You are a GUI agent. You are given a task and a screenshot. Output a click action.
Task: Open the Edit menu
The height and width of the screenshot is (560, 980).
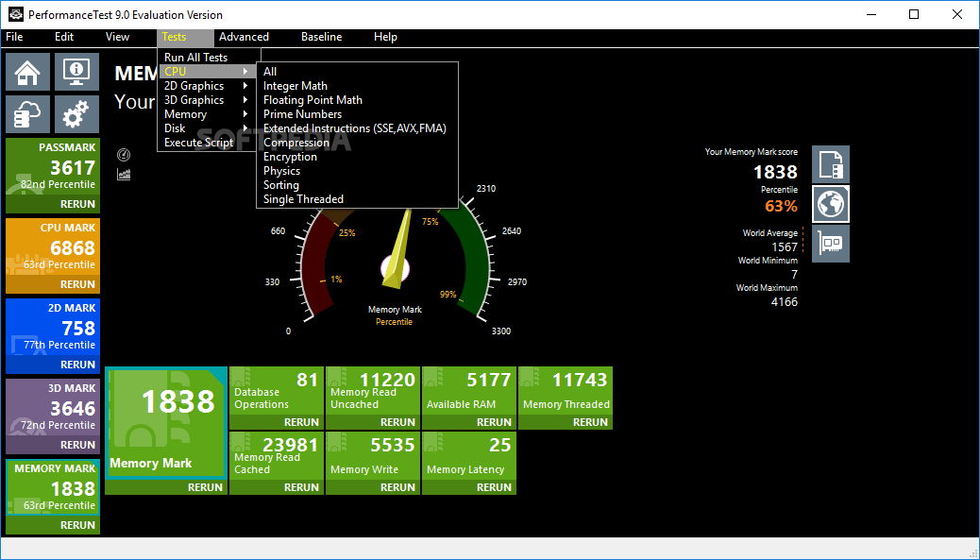click(x=64, y=37)
